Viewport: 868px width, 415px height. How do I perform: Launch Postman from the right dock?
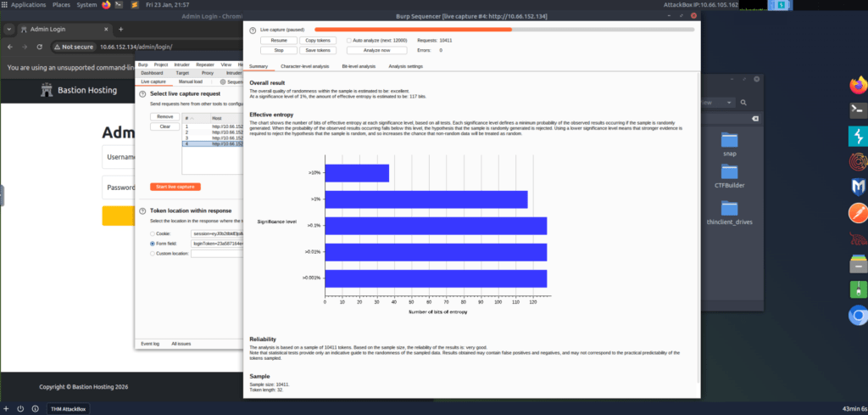[x=858, y=213]
